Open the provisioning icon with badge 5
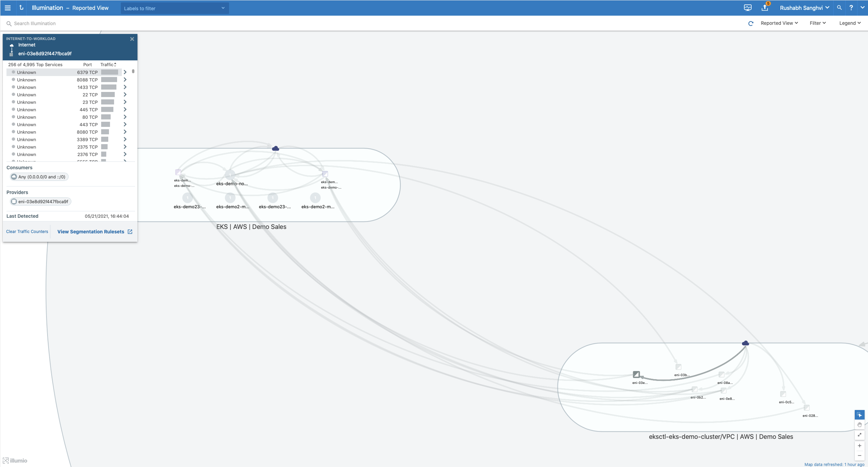 [765, 8]
